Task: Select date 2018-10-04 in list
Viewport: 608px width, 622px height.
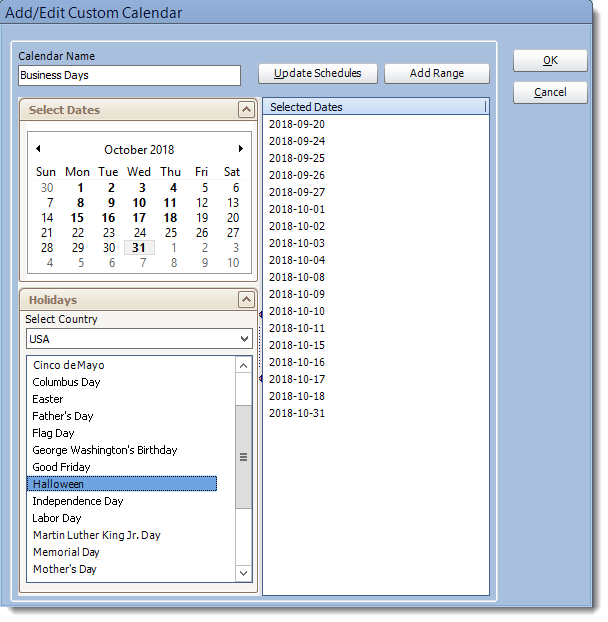Action: pos(297,260)
